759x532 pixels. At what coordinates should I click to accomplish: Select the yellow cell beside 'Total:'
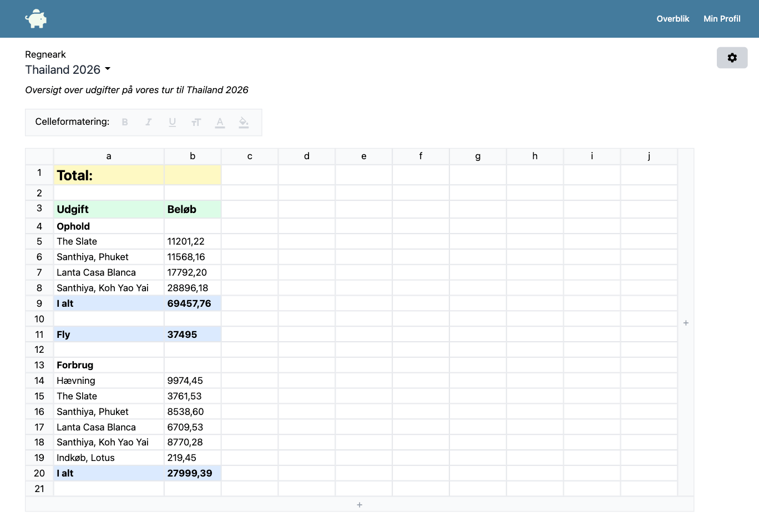[x=193, y=175]
